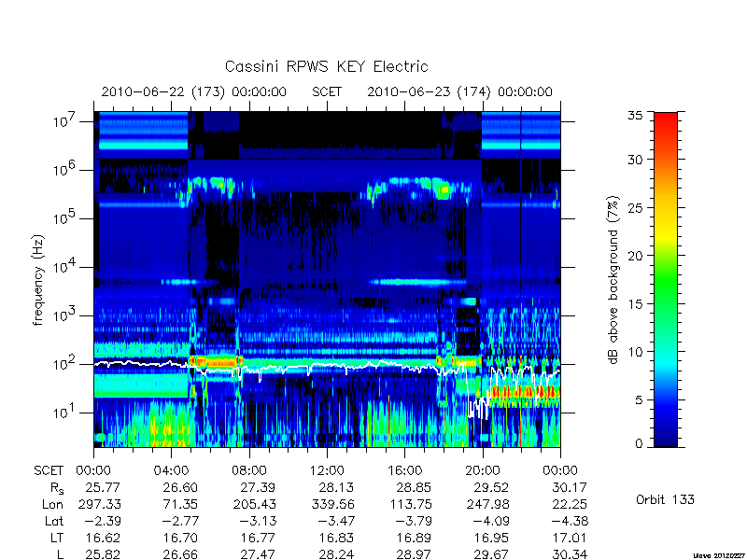Click the red top of the colorbar

pyautogui.click(x=666, y=125)
